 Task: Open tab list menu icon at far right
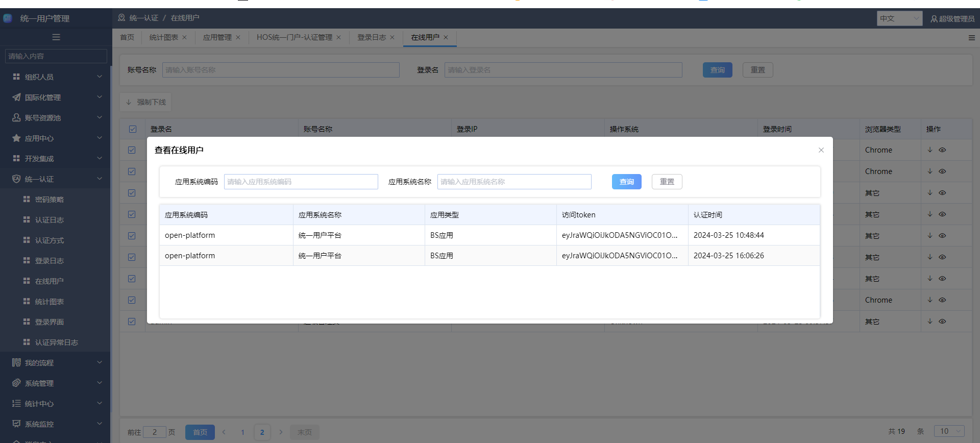pos(972,38)
